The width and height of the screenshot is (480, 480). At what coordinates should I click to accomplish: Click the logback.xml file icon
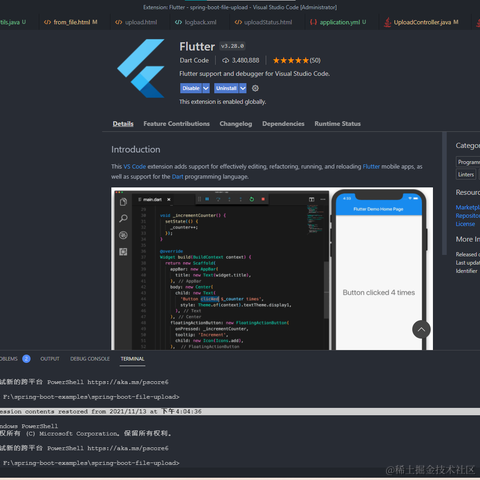coord(178,22)
